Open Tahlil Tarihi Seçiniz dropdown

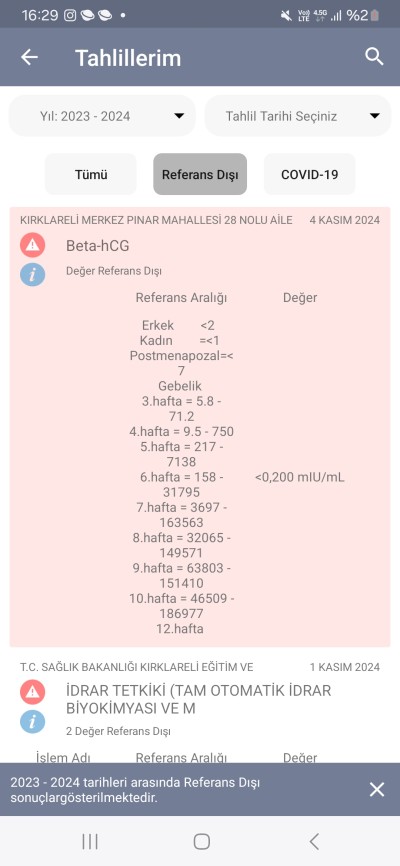(x=298, y=116)
